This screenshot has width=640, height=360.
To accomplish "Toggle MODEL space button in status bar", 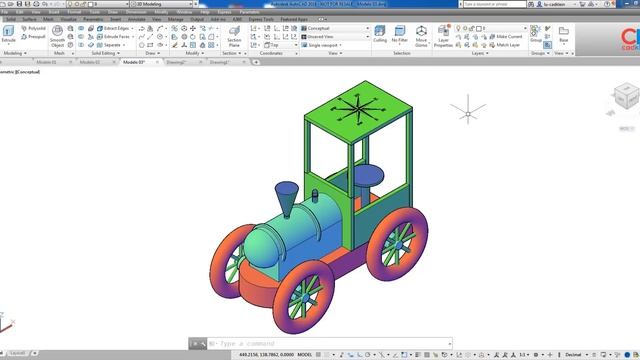I will [305, 355].
